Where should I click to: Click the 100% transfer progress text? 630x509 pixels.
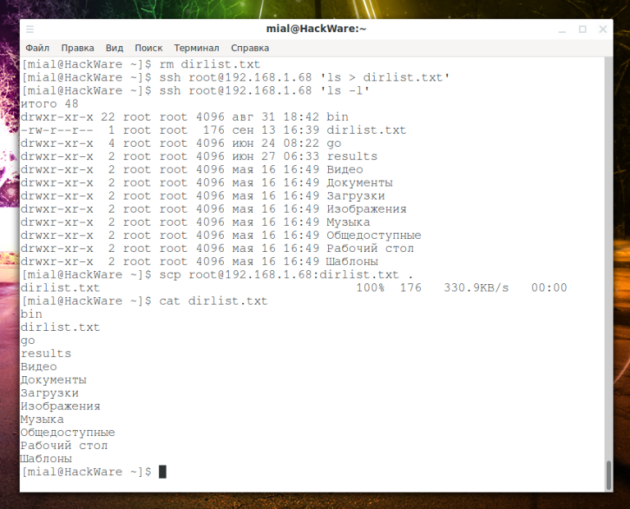(372, 288)
